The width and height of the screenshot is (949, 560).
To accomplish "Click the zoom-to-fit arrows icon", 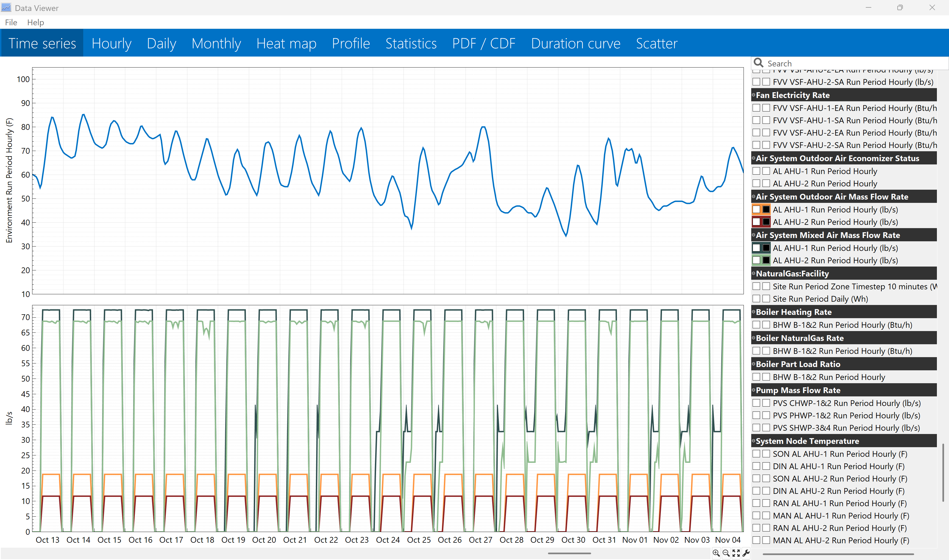I will pyautogui.click(x=736, y=553).
